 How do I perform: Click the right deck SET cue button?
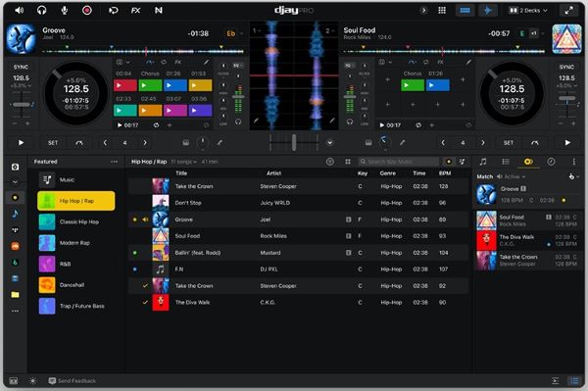click(509, 143)
